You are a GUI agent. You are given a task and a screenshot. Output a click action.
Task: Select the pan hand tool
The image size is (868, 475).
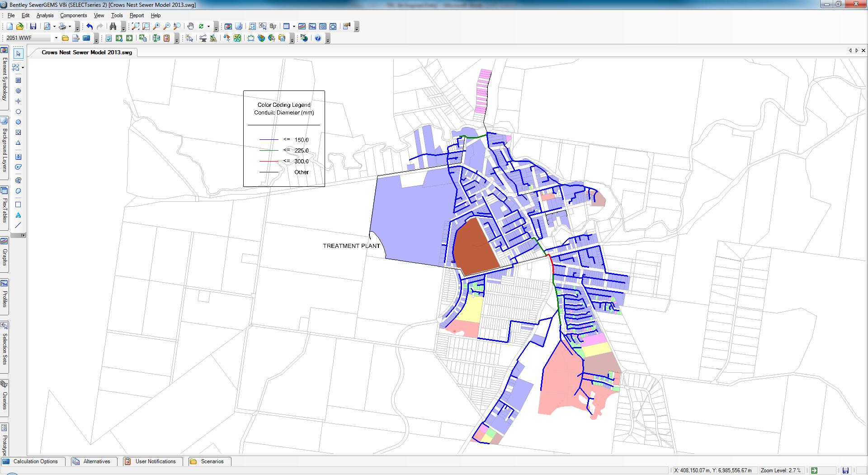pos(190,26)
